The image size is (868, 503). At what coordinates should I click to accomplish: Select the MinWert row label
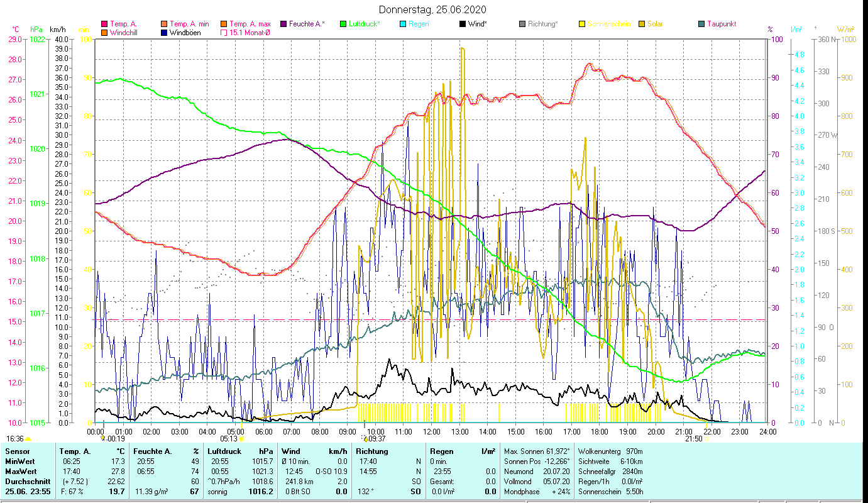coord(20,461)
